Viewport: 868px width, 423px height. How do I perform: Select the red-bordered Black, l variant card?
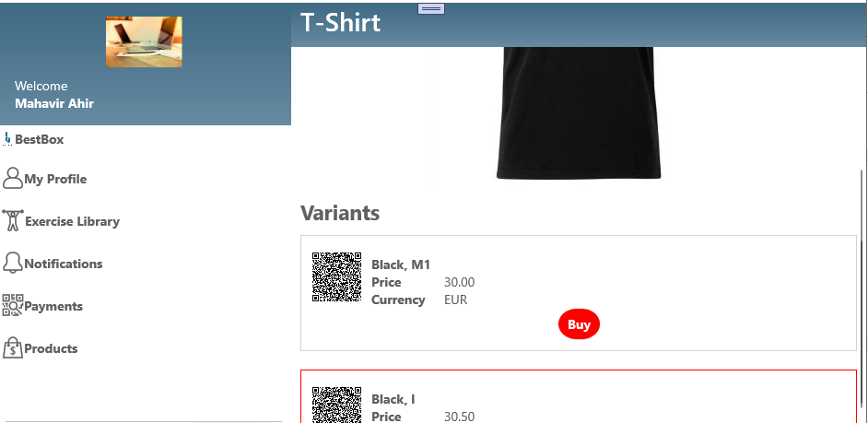click(x=579, y=396)
